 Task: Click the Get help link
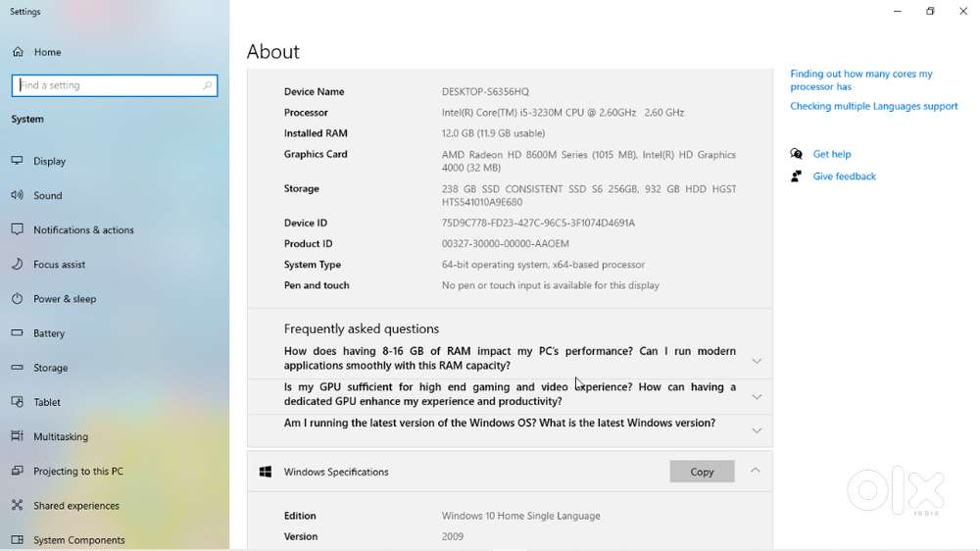[x=832, y=154]
